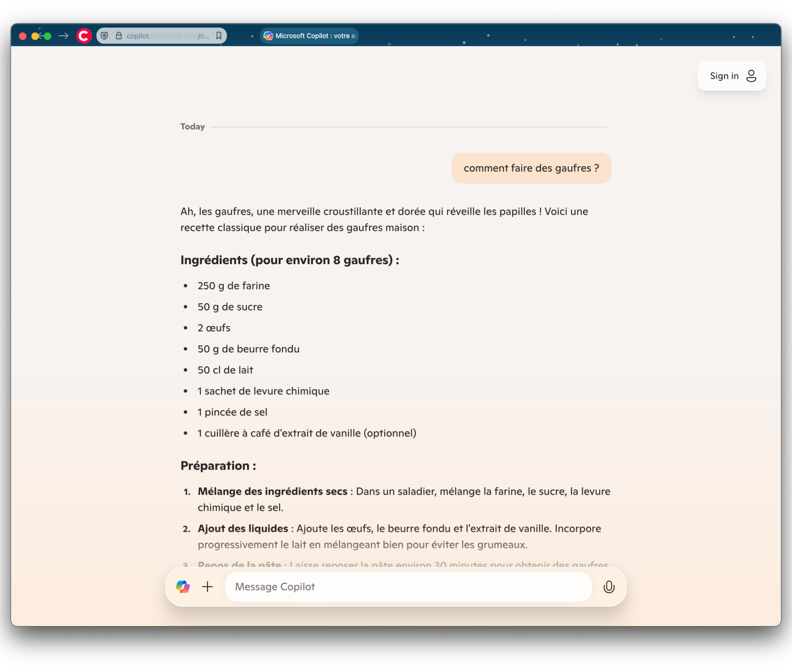Click the Copilot logo in the message composer
This screenshot has width=792, height=672.
[184, 587]
